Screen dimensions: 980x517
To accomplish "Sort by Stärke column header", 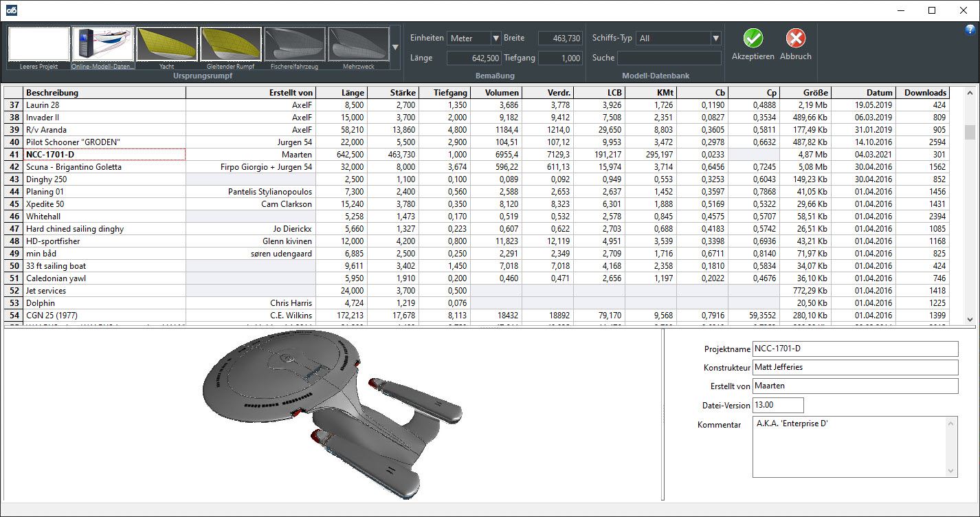I will (x=394, y=93).
